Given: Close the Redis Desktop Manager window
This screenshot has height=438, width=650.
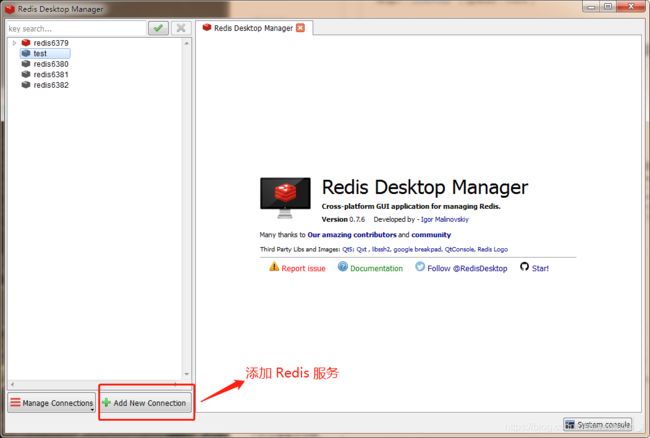Looking at the screenshot, I should 631,7.
